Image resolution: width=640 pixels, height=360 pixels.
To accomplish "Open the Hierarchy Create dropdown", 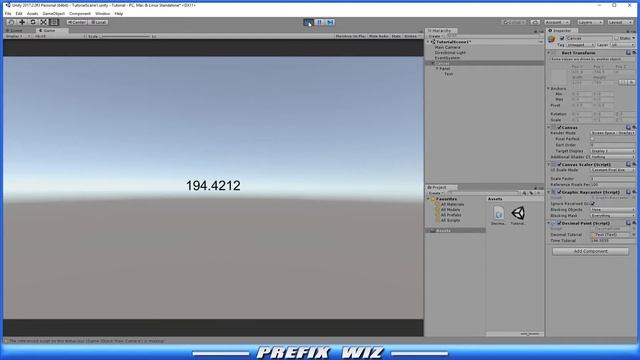I will coord(435,36).
